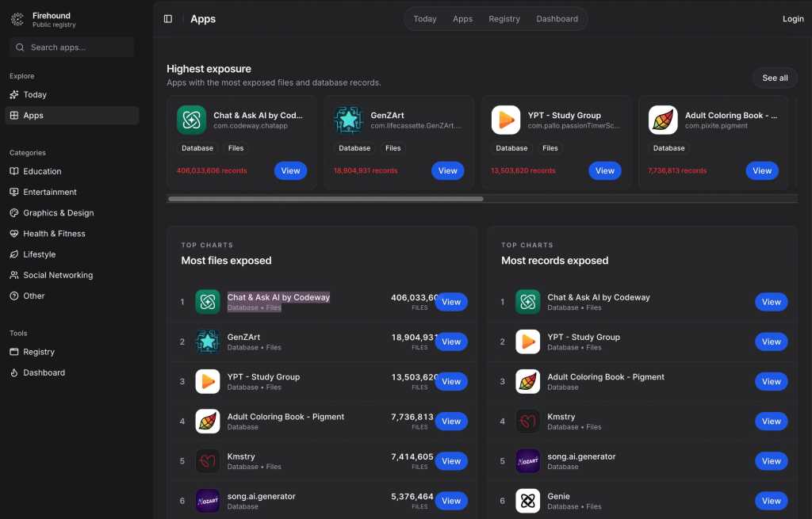Click song.ai.generator icon in Most files exposed
Viewport: 812px width, 519px height.
[x=208, y=501]
